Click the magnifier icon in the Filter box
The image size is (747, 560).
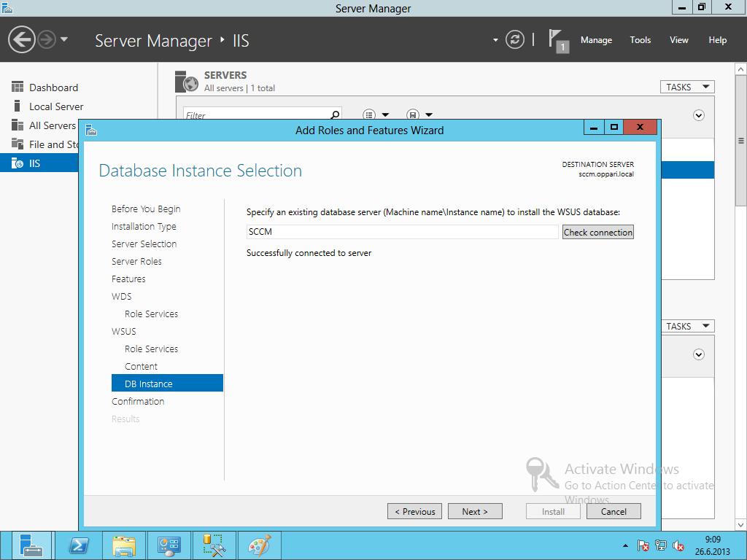[x=335, y=114]
